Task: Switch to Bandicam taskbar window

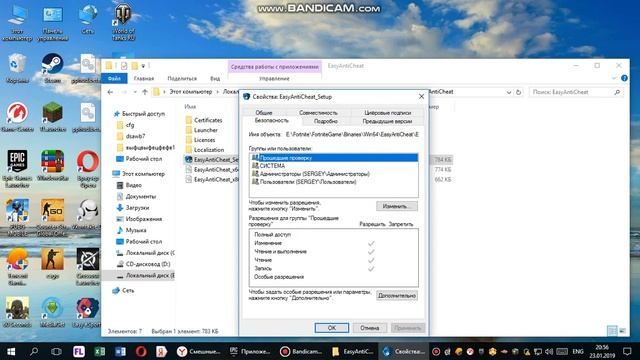Action: [x=301, y=351]
